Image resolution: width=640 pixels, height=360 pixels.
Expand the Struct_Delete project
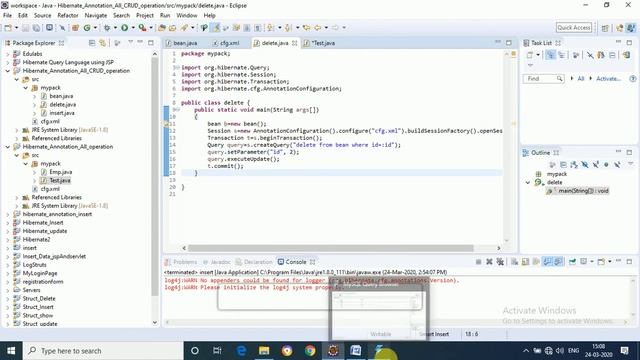pyautogui.click(x=8, y=299)
